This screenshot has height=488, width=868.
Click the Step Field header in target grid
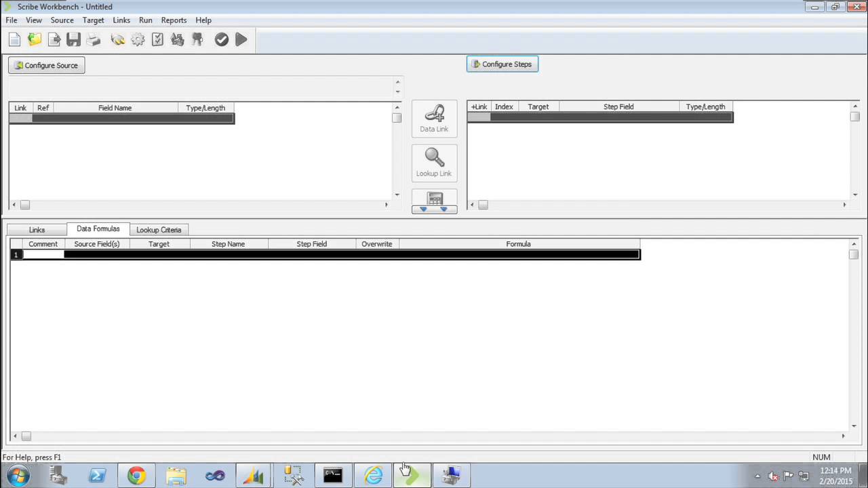[618, 106]
